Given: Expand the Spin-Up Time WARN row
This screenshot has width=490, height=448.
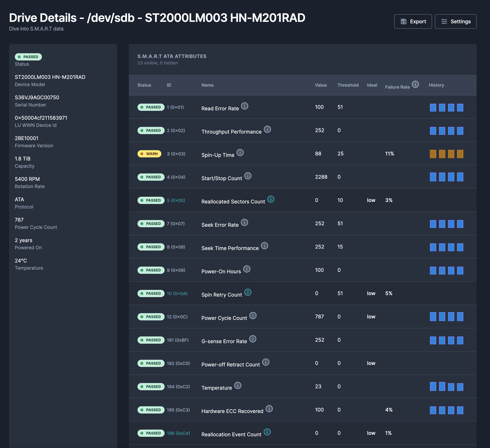Looking at the screenshot, I should (275, 154).
